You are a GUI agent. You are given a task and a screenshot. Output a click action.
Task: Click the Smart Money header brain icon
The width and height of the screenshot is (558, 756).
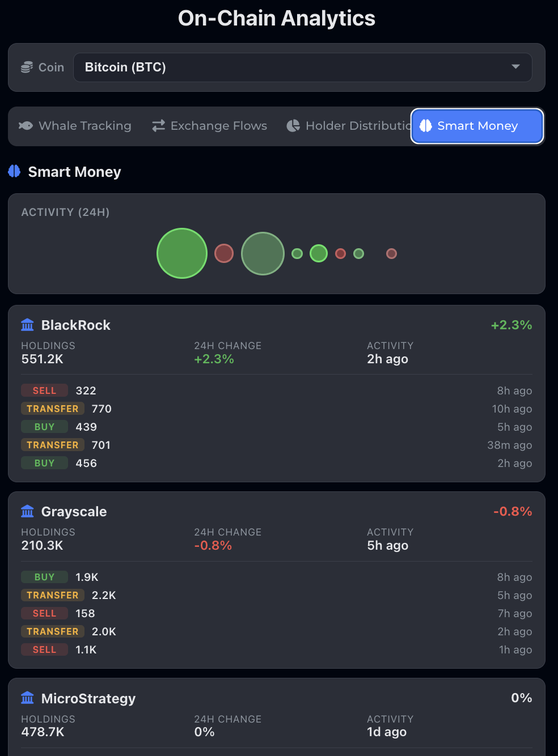(x=14, y=171)
